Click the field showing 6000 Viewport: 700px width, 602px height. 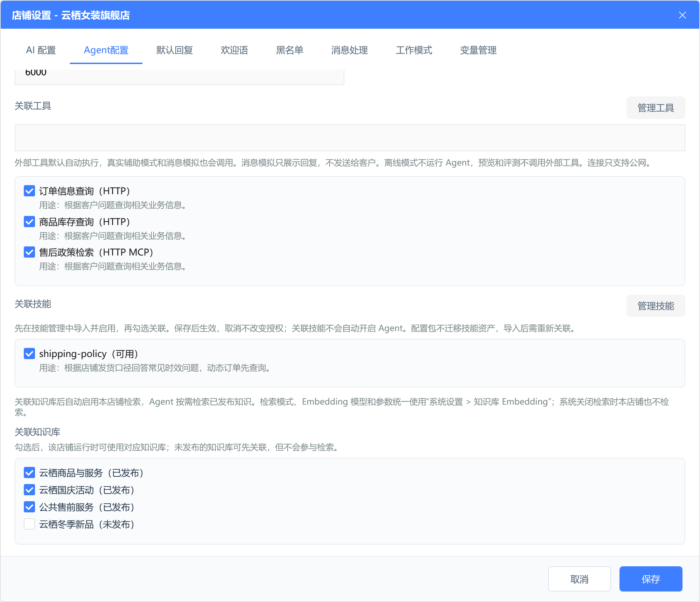point(179,76)
